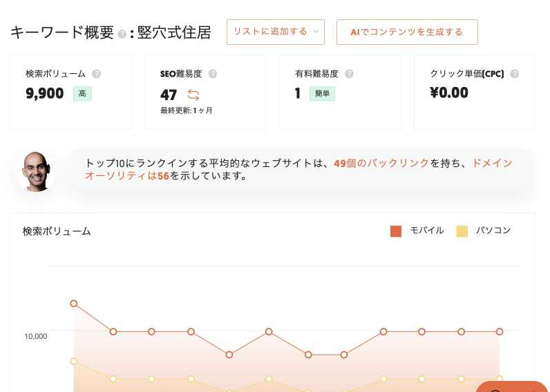This screenshot has width=550, height=392.
Task: Refresh the SEO difficulty score with arrows icon
Action: pyautogui.click(x=193, y=95)
